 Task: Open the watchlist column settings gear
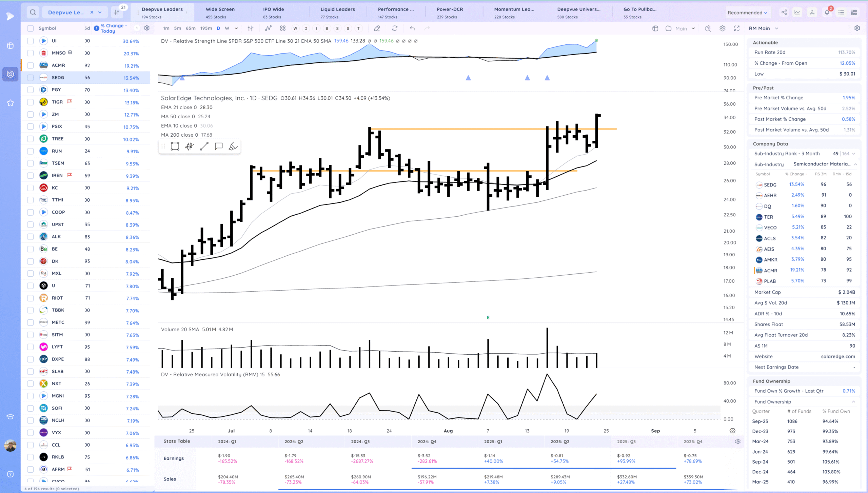pyautogui.click(x=147, y=28)
